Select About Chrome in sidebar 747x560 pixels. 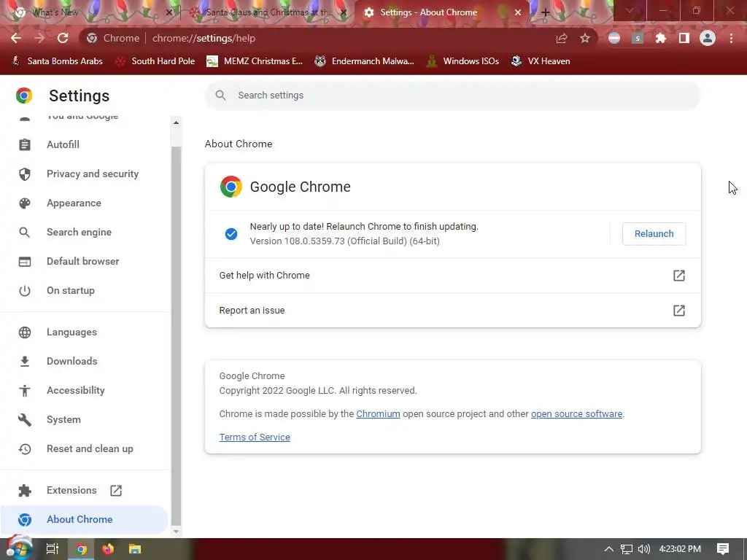click(85, 519)
